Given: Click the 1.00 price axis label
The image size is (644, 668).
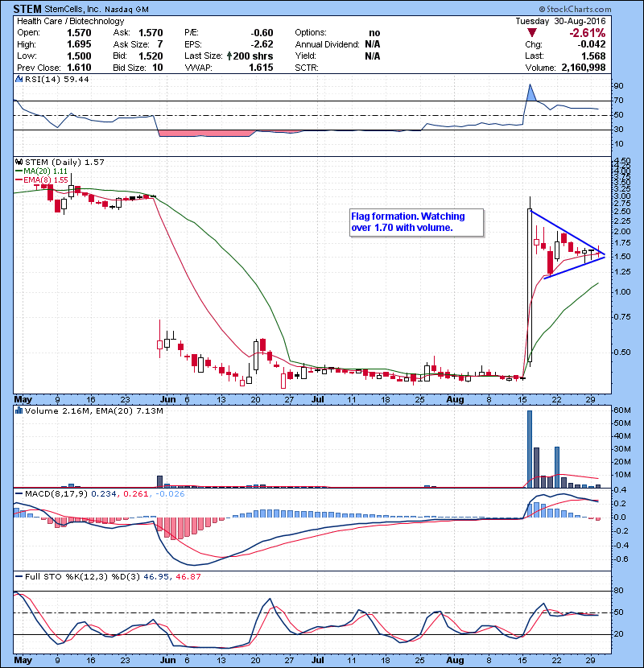Looking at the screenshot, I should (622, 292).
